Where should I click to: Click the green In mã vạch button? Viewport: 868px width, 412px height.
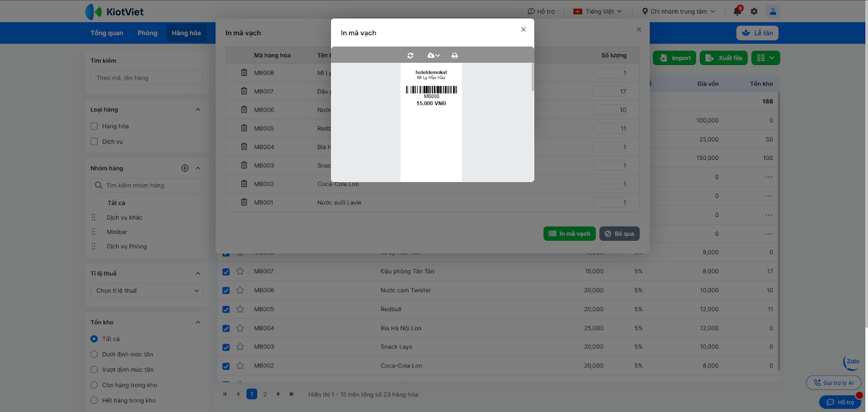pyautogui.click(x=570, y=234)
